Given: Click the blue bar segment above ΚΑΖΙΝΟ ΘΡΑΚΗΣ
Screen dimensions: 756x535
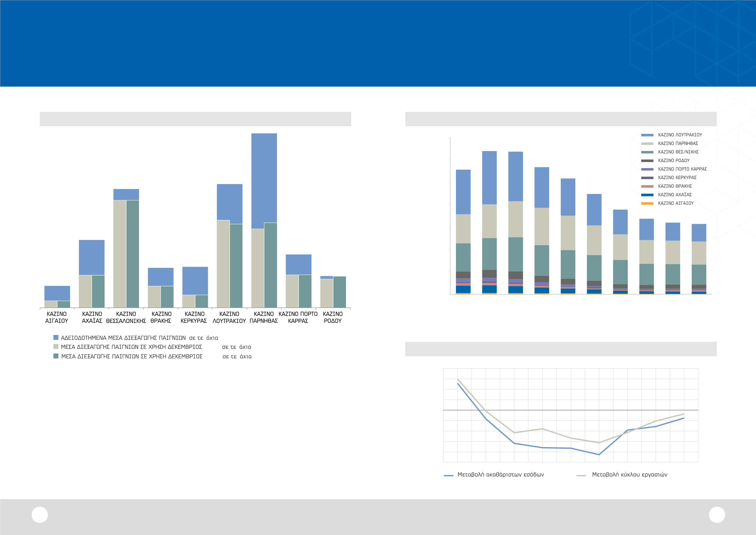Looking at the screenshot, I should click(161, 277).
